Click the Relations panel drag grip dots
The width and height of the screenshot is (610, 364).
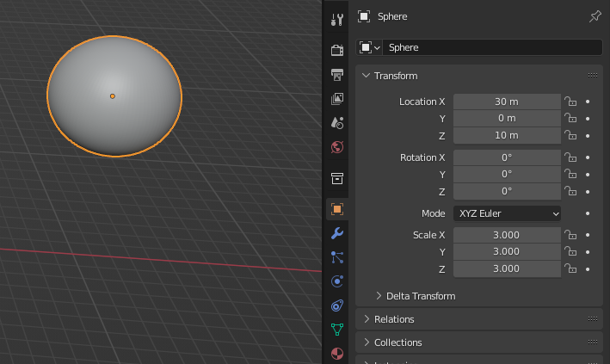coord(593,319)
